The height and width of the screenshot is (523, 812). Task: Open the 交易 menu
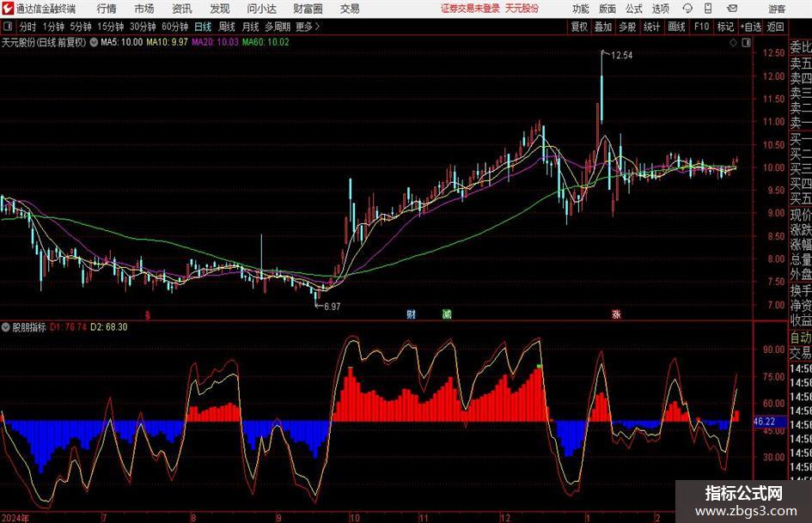click(350, 9)
